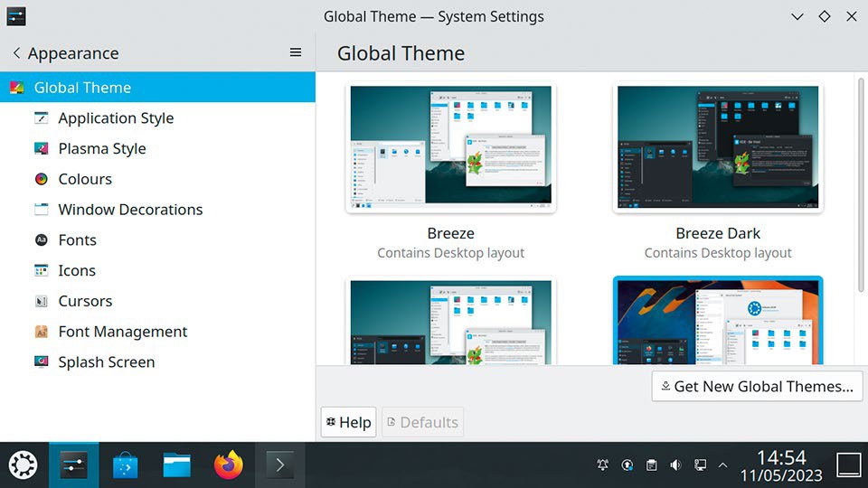Go back from the Appearance section
The height and width of the screenshot is (488, 868).
[x=16, y=52]
